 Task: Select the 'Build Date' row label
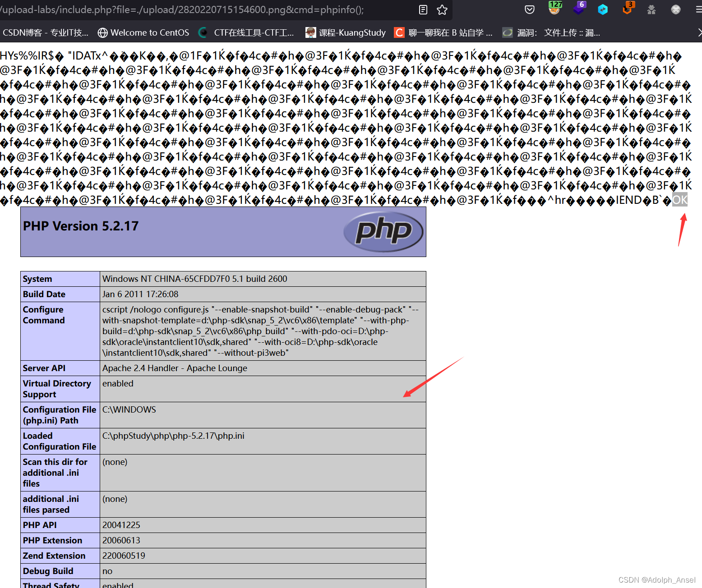click(x=44, y=294)
